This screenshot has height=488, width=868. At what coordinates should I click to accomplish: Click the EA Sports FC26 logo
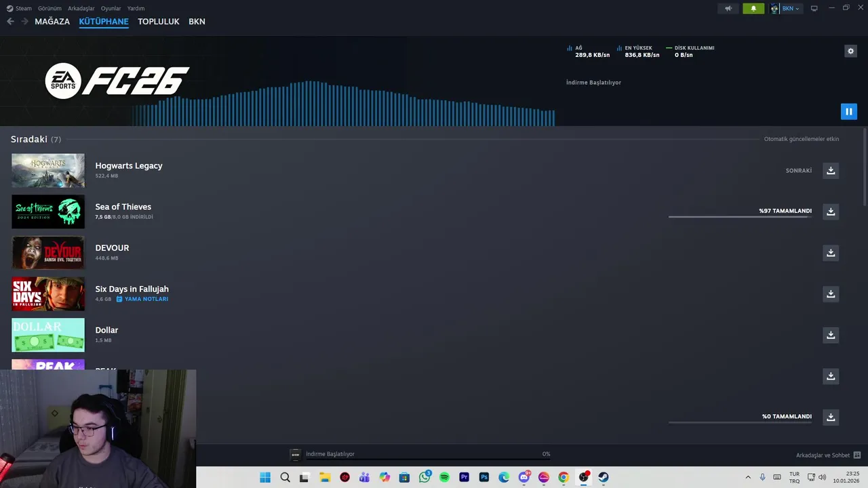[x=117, y=81]
